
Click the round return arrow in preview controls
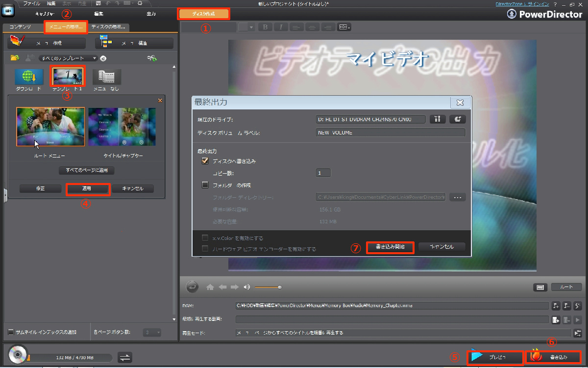[193, 286]
